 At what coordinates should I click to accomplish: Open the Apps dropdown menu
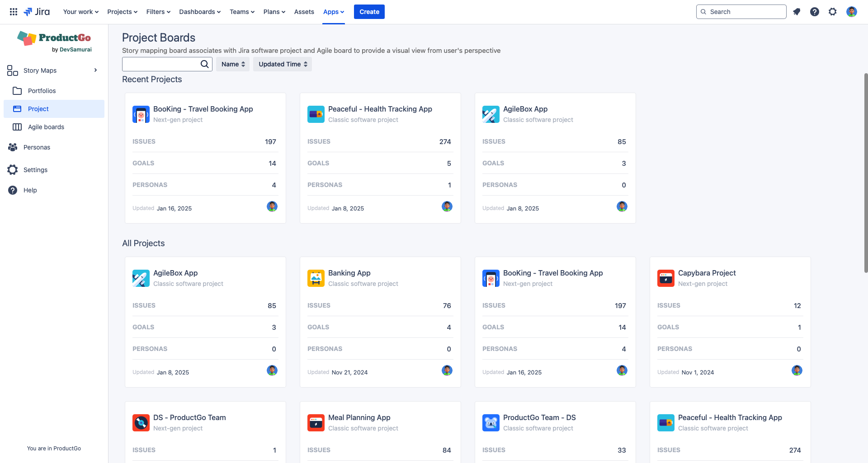[334, 12]
